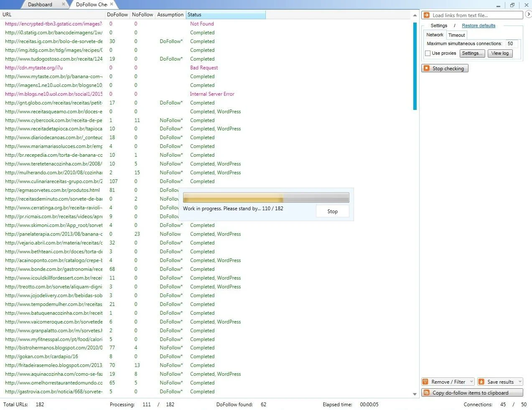Click the scrollbar up arrow
Viewport: 532px width, 410px height.
click(x=415, y=15)
